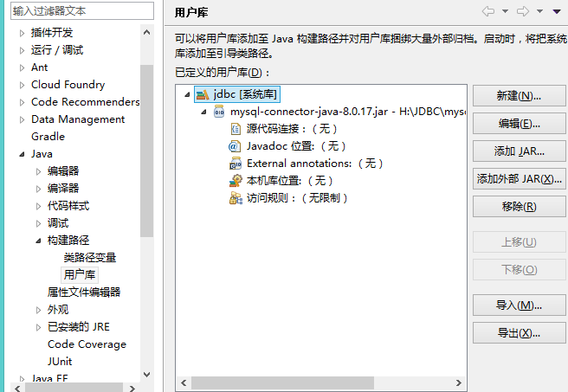Screen dimensions: 568x392
Task: Expand the Cloud Foundry tree node
Action: pyautogui.click(x=22, y=85)
